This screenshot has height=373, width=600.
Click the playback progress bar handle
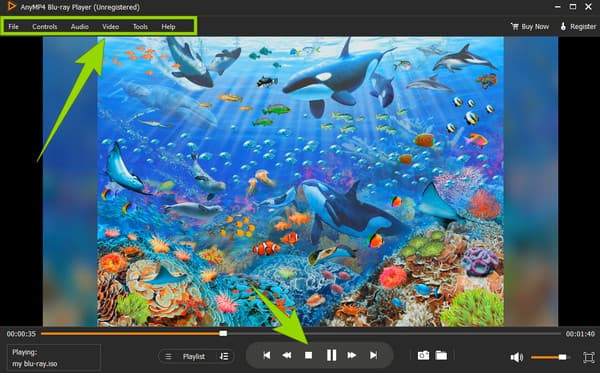[x=223, y=334]
